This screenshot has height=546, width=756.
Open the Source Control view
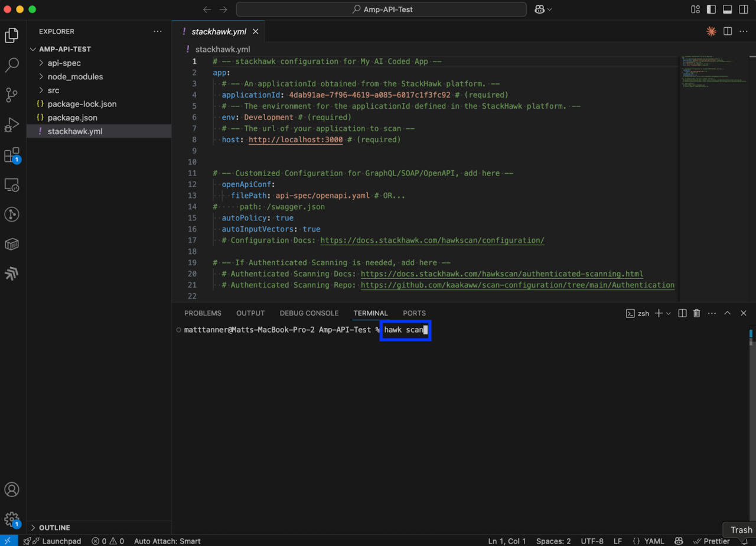(12, 95)
